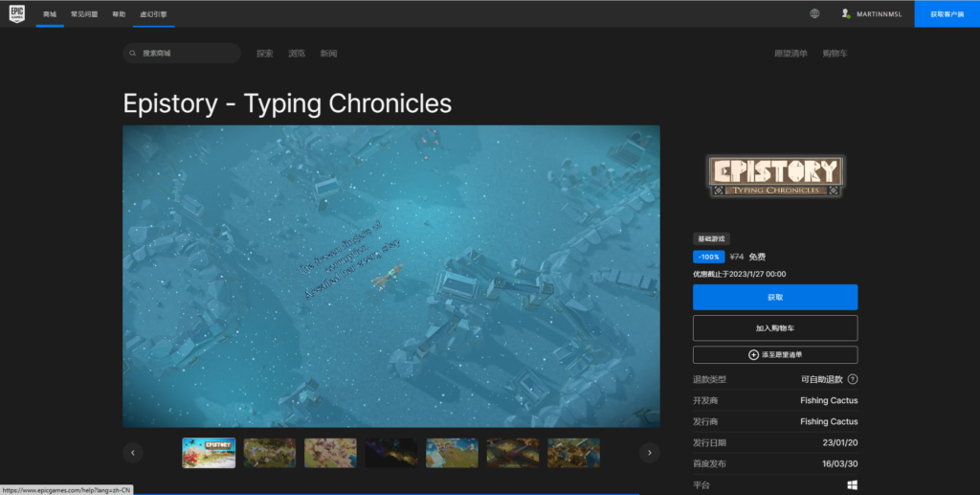The height and width of the screenshot is (495, 980).
Task: Open the 常见问题 FAQ menu item
Action: [x=84, y=13]
